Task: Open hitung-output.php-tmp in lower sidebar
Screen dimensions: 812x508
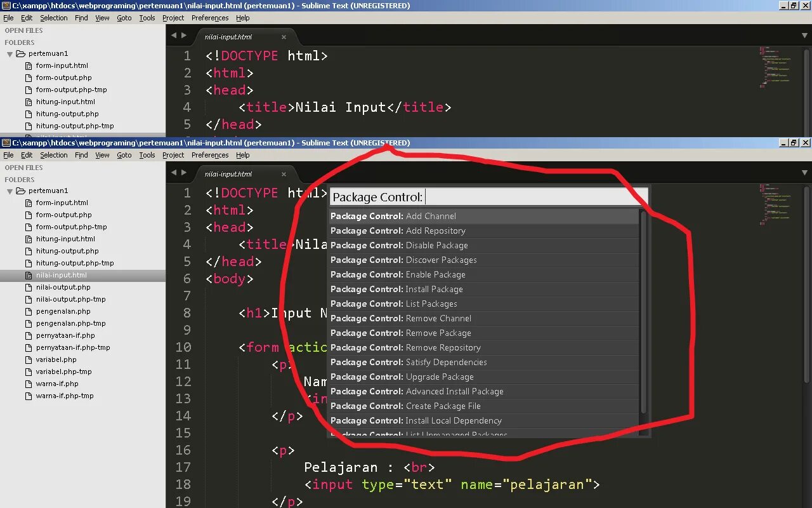Action: click(x=75, y=263)
